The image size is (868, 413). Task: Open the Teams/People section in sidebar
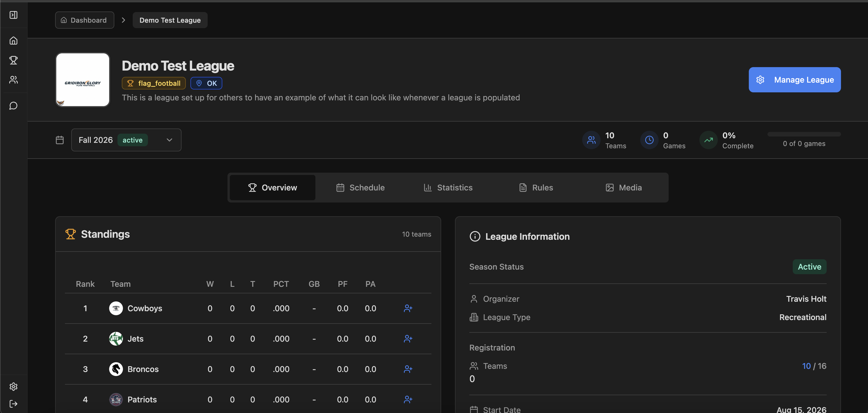tap(13, 79)
